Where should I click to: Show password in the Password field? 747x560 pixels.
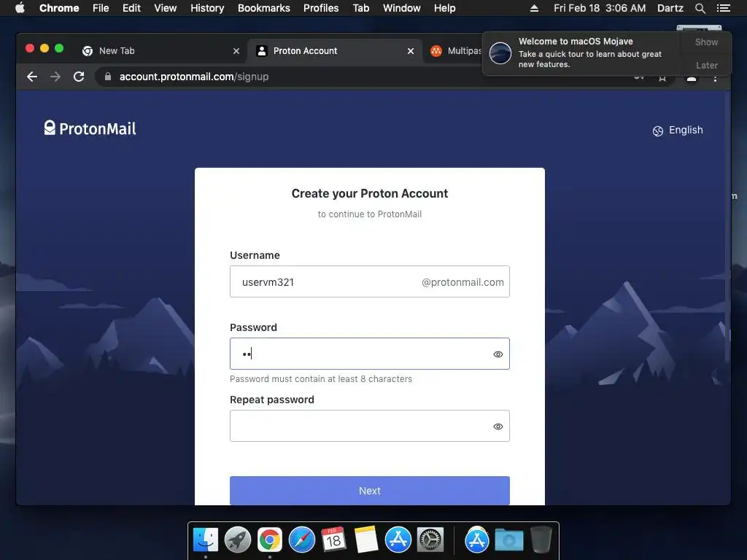(x=498, y=354)
